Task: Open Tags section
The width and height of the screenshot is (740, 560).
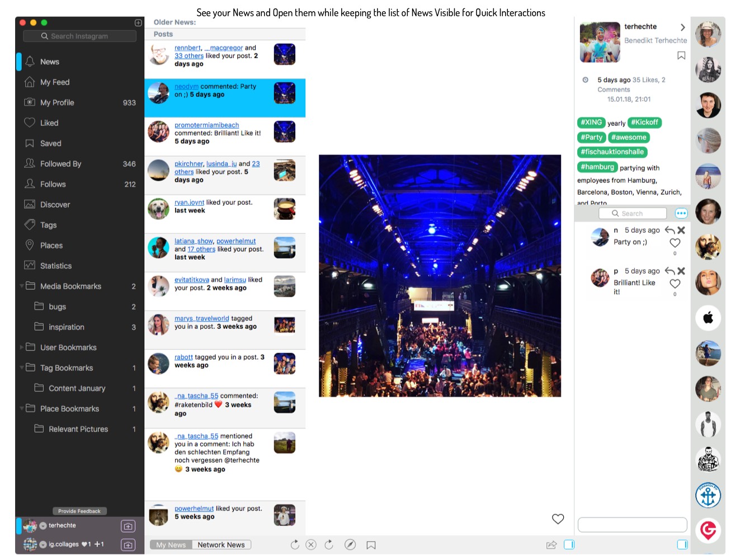Action: (79, 225)
